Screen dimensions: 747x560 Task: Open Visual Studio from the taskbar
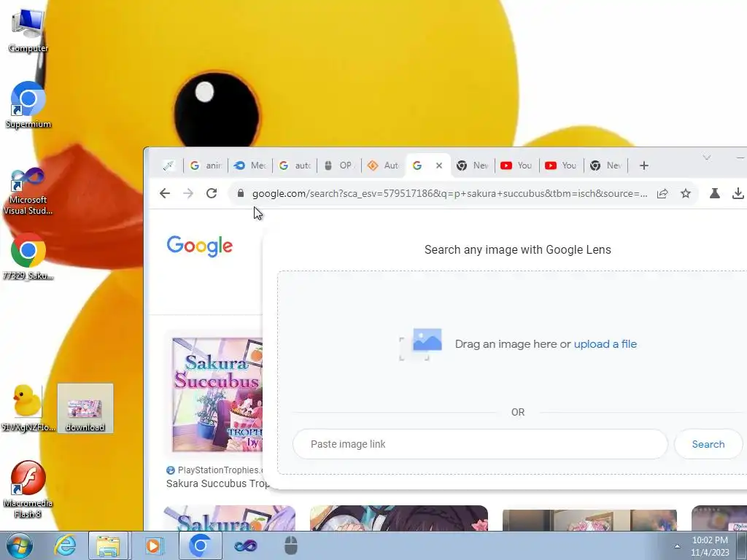(245, 545)
